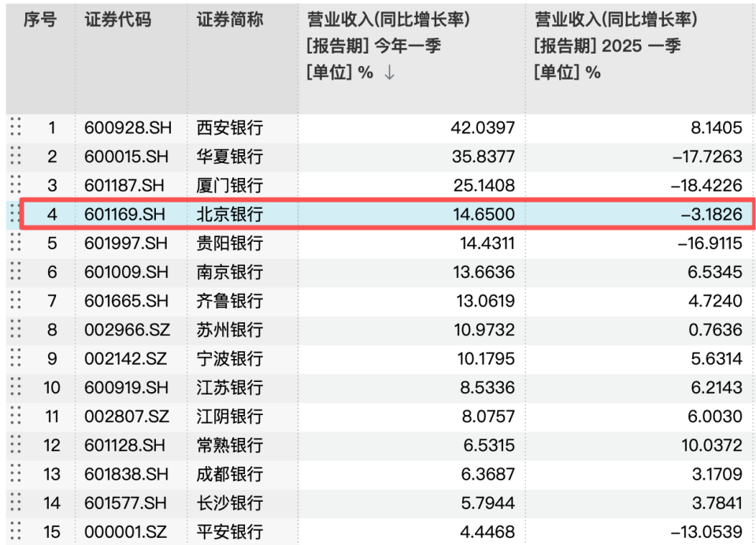Select stock code 601009.SH

(126, 272)
